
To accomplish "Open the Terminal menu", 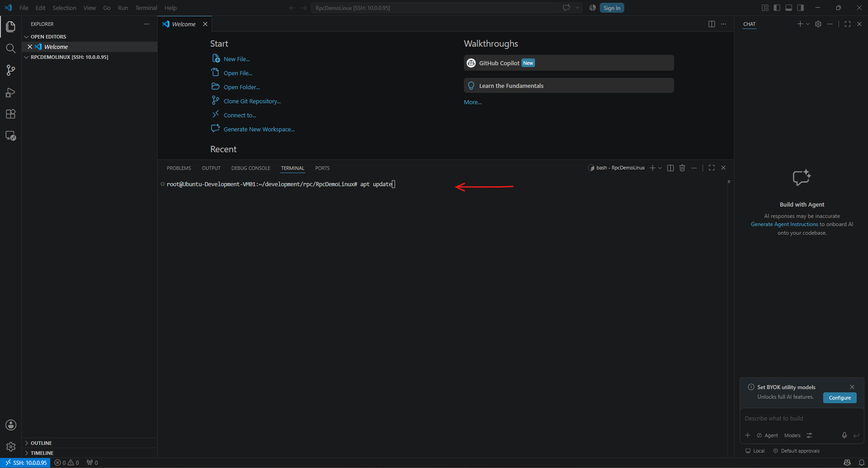I will tap(146, 8).
